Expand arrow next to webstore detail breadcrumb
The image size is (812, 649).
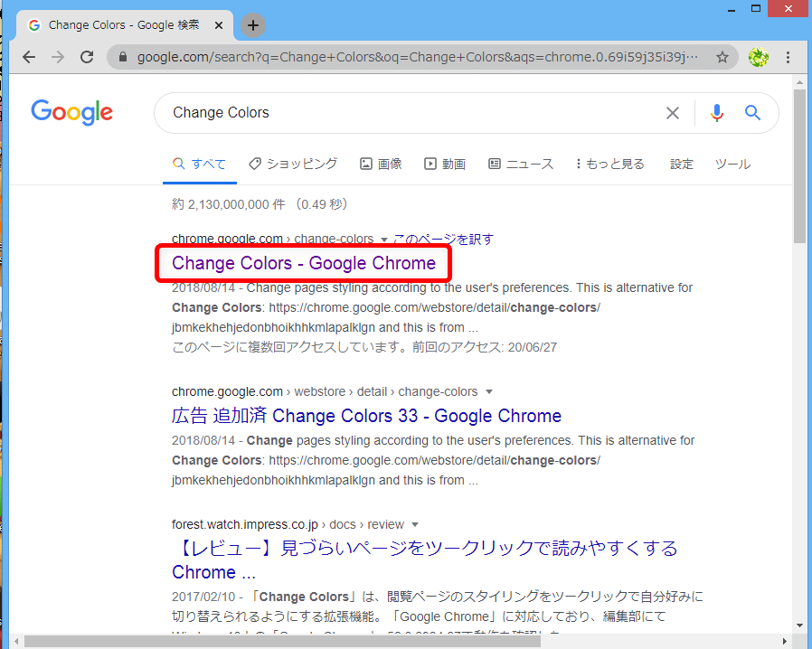[489, 391]
